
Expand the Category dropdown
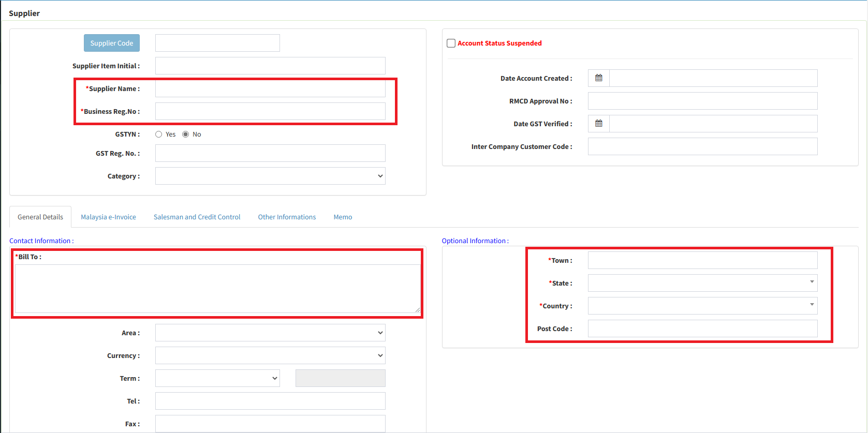[270, 176]
